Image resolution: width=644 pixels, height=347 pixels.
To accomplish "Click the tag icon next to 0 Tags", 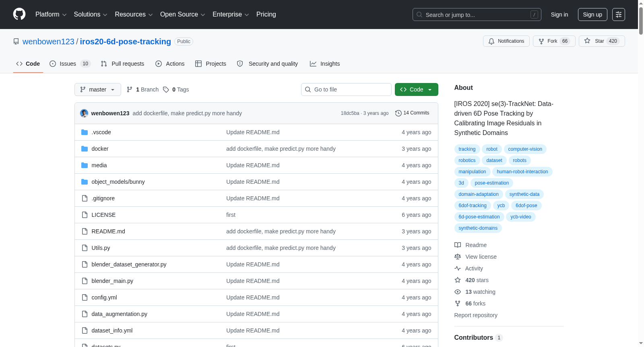I will 166,89.
